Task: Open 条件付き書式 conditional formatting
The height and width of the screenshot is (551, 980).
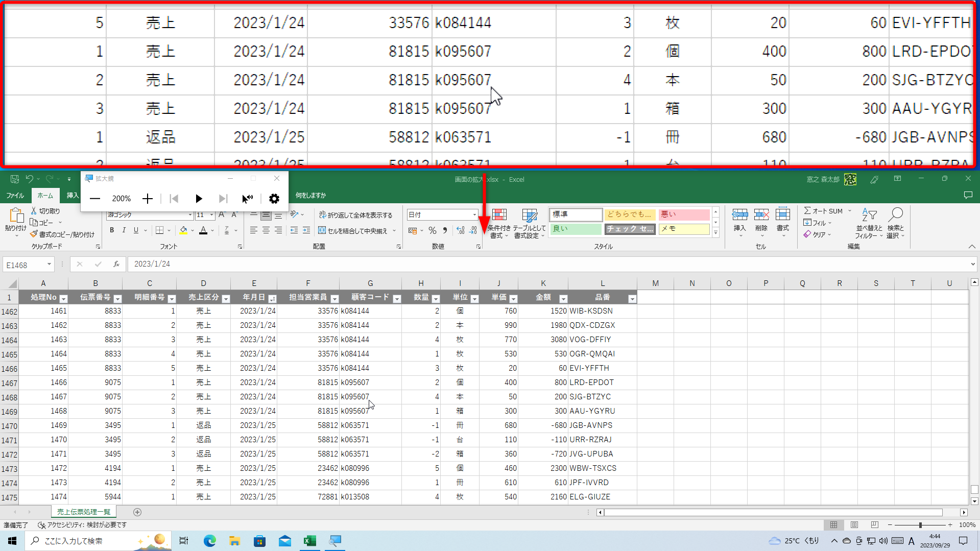Action: click(x=499, y=223)
